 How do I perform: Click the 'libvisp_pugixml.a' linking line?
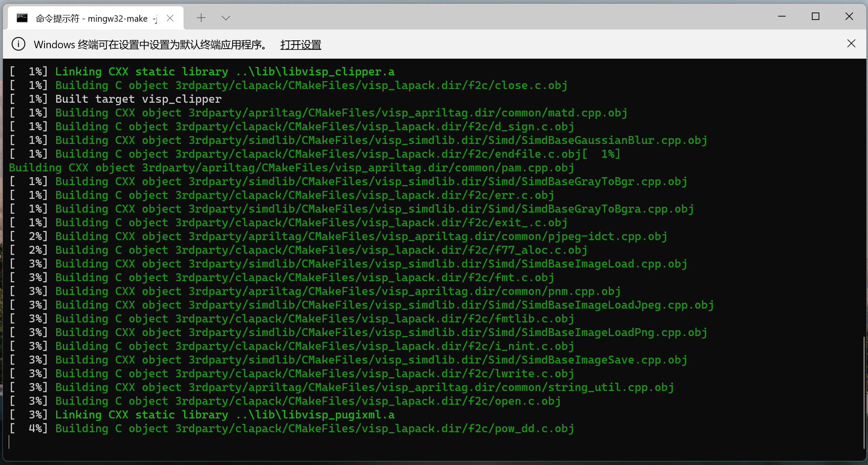(202, 415)
